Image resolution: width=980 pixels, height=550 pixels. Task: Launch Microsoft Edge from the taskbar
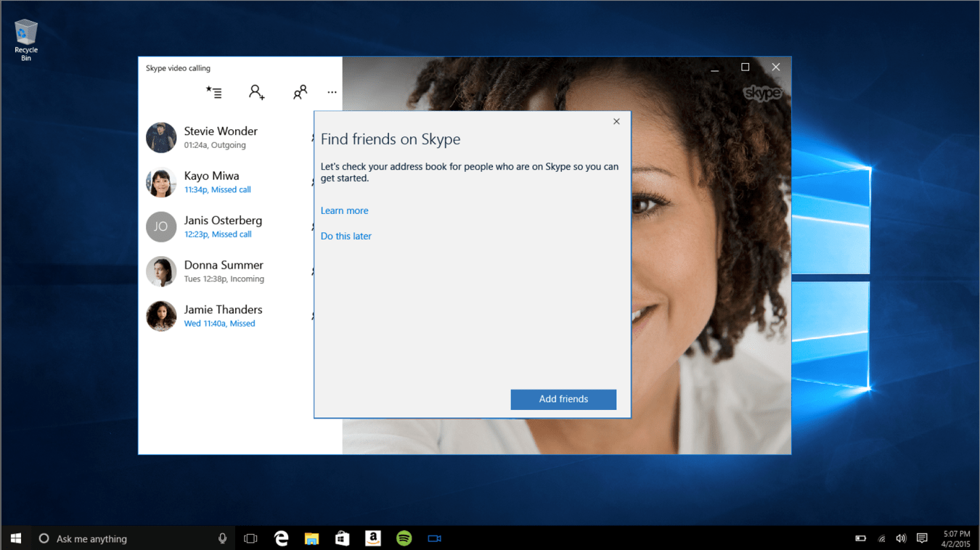pyautogui.click(x=281, y=538)
